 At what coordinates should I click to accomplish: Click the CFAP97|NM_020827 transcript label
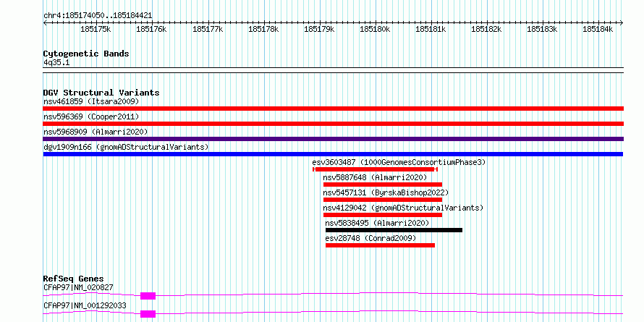click(x=78, y=287)
